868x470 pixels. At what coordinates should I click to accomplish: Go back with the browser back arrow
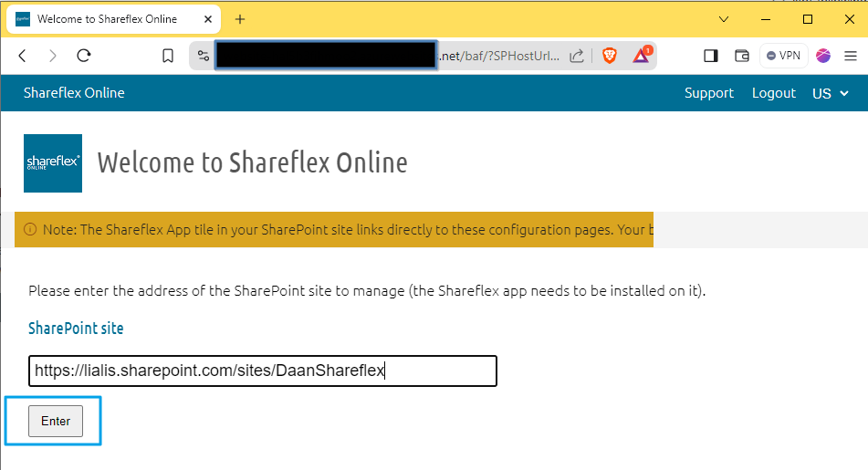click(22, 56)
